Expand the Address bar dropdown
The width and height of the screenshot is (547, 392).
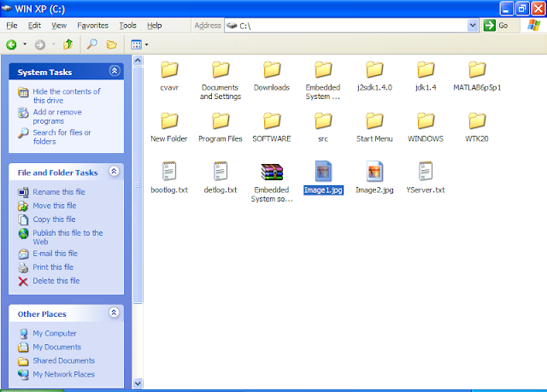(473, 26)
